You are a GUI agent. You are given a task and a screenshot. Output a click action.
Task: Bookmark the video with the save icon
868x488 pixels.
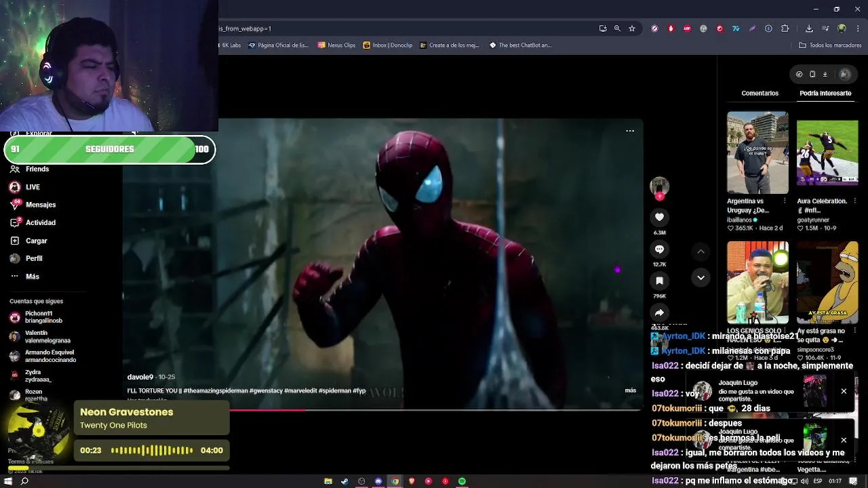[659, 281]
